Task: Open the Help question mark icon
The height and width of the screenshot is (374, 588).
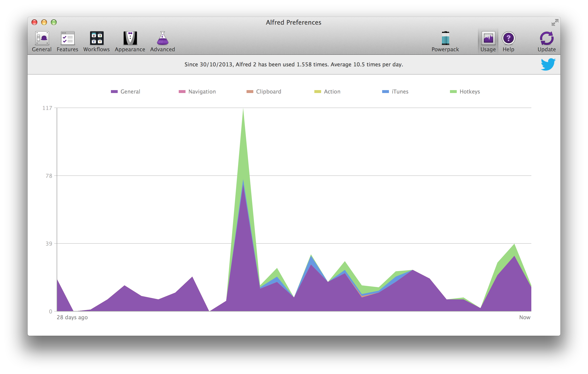Action: (x=508, y=38)
